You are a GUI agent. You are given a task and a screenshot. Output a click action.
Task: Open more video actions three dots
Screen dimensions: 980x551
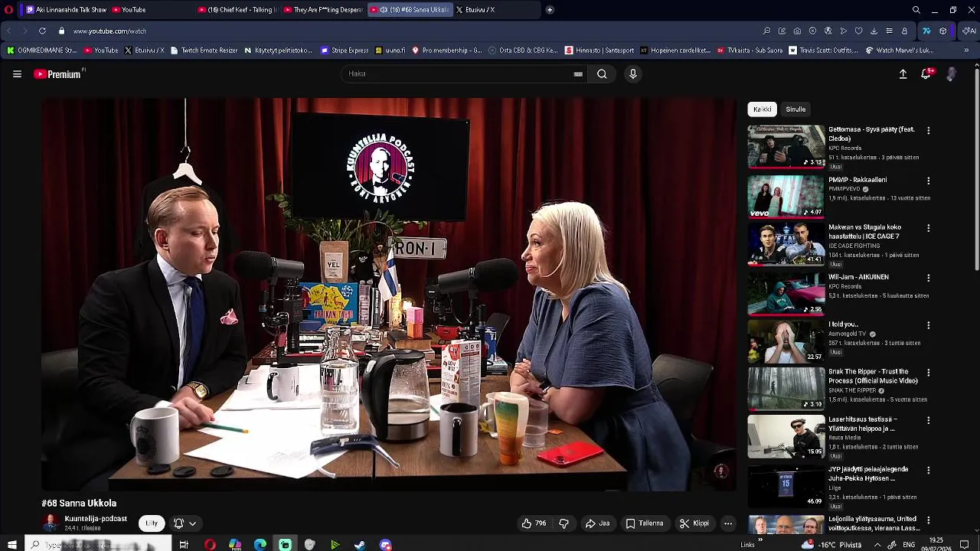pos(728,523)
